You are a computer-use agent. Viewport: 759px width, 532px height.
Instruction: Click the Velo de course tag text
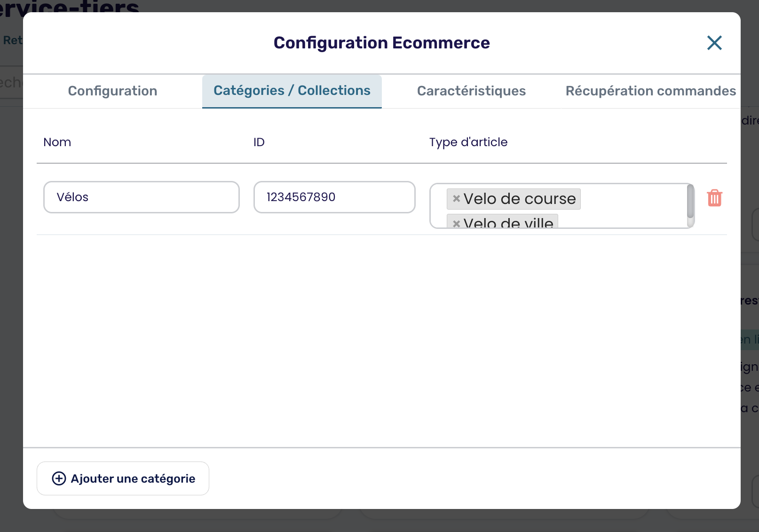point(519,199)
